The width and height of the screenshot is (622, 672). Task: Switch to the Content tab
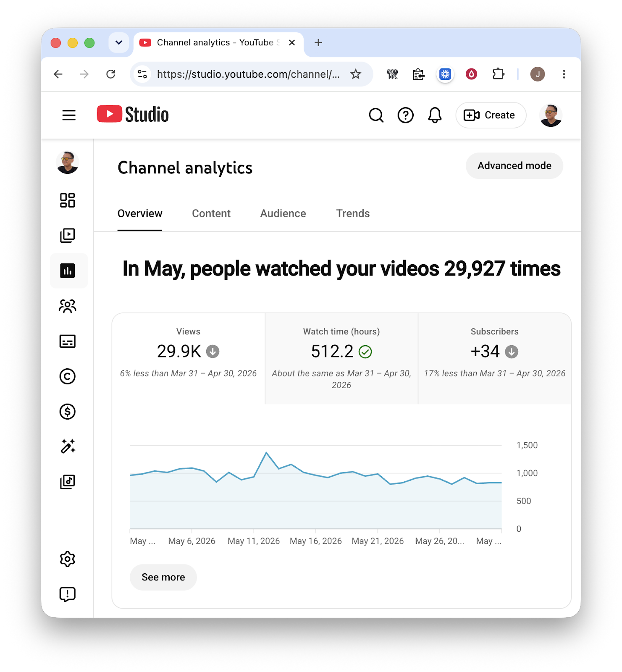[x=211, y=214]
